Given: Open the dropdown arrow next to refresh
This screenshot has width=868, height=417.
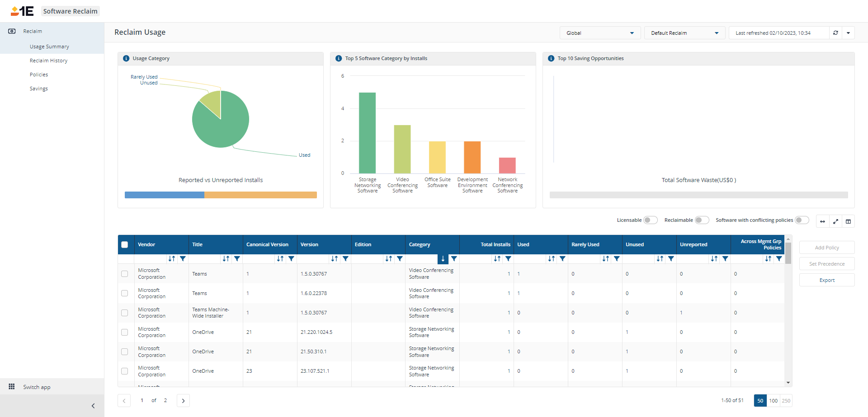Looking at the screenshot, I should [848, 33].
